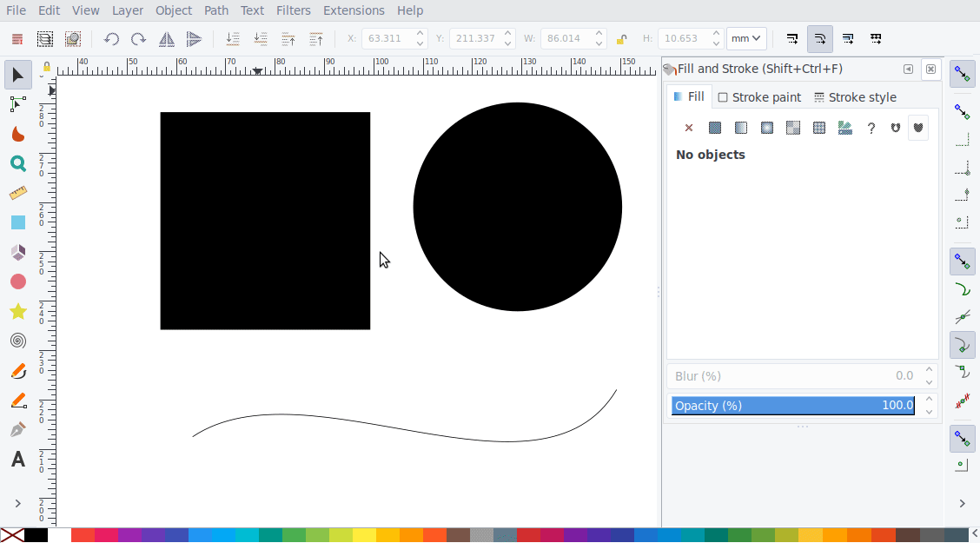The width and height of the screenshot is (980, 543).
Task: Open the Measure tool
Action: (x=18, y=193)
